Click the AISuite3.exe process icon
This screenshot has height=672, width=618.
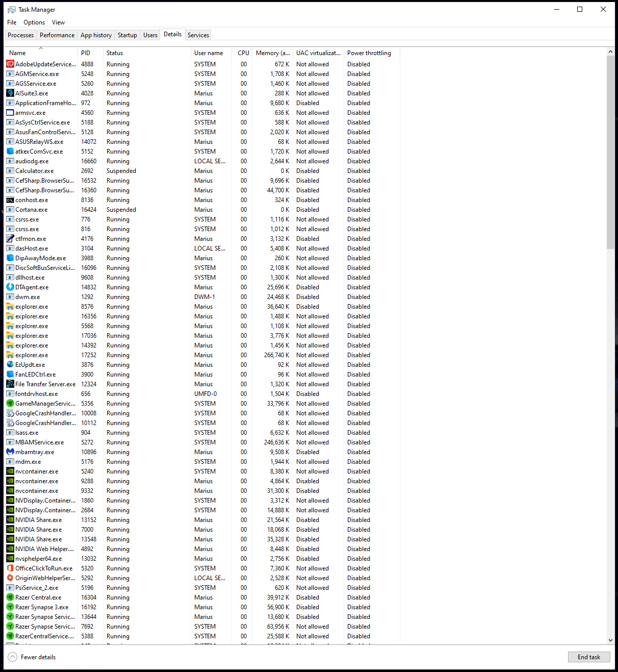pyautogui.click(x=10, y=93)
